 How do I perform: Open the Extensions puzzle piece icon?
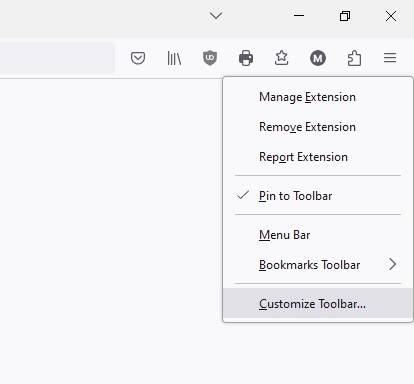click(x=354, y=58)
